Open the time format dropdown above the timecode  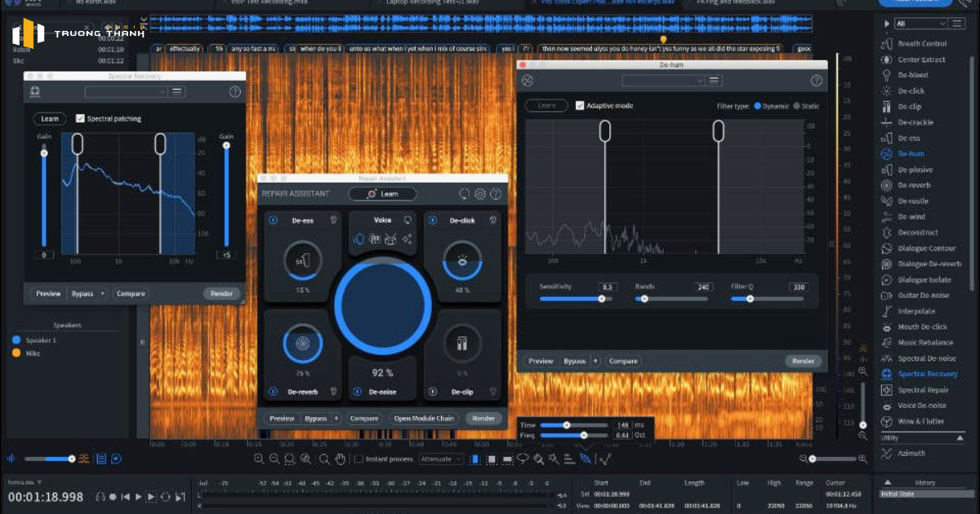click(24, 483)
